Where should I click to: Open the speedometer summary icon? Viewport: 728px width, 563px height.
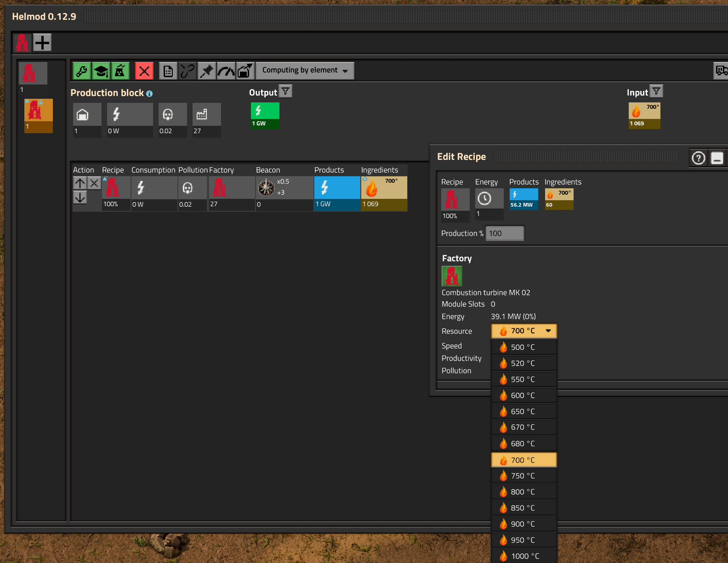(226, 71)
